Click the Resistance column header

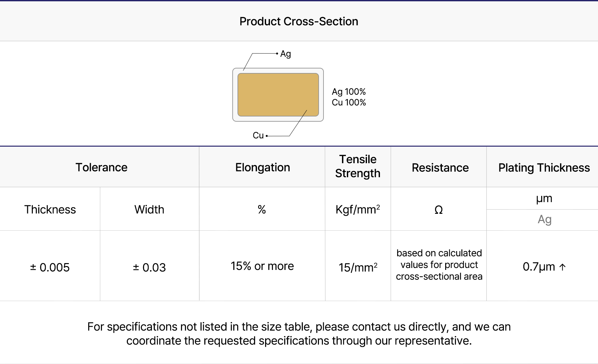point(440,168)
